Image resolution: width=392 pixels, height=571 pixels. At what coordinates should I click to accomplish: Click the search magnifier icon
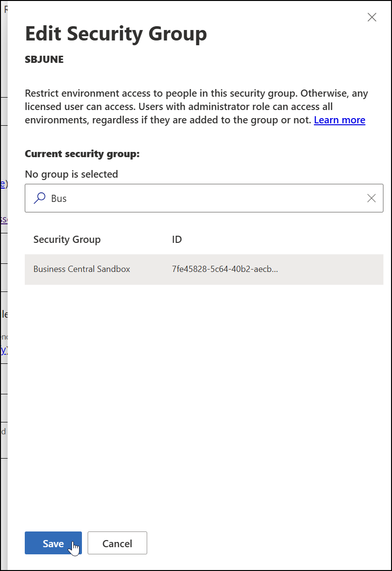tap(40, 198)
